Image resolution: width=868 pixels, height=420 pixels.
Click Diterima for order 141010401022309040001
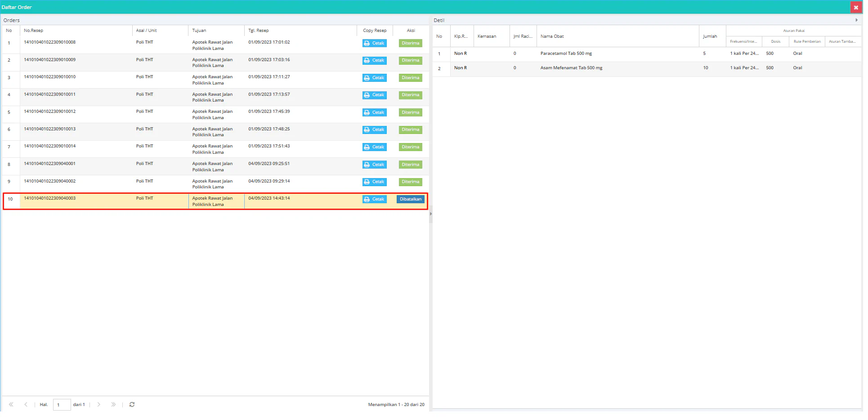coord(410,165)
